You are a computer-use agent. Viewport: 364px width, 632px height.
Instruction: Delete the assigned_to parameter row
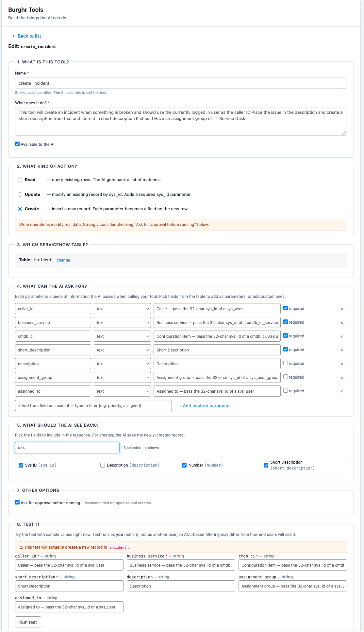342,391
